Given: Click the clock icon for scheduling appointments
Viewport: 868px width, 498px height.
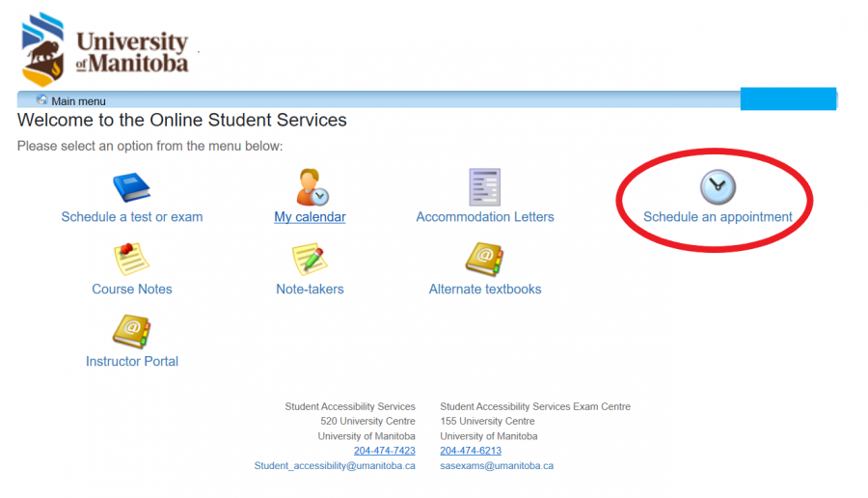Looking at the screenshot, I should (718, 186).
